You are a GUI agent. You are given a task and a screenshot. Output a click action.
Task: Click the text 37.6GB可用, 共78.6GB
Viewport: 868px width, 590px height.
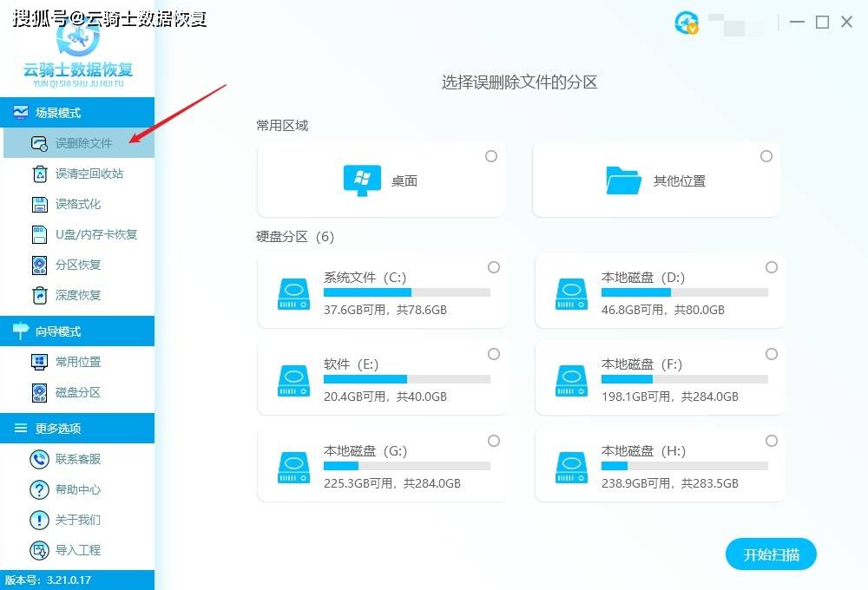tap(385, 310)
